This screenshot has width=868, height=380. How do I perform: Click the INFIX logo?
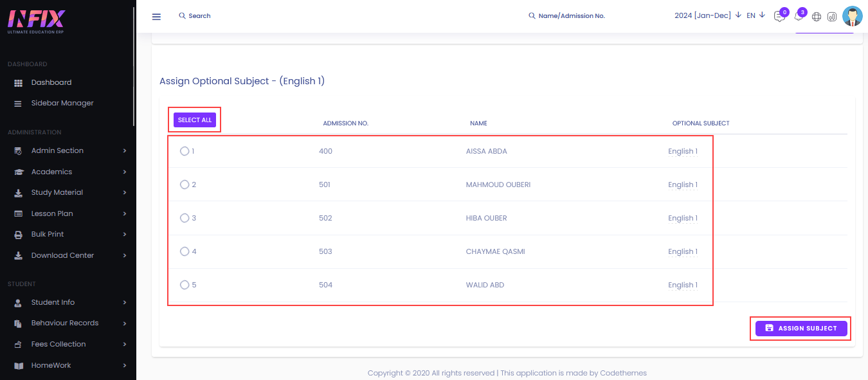[36, 22]
